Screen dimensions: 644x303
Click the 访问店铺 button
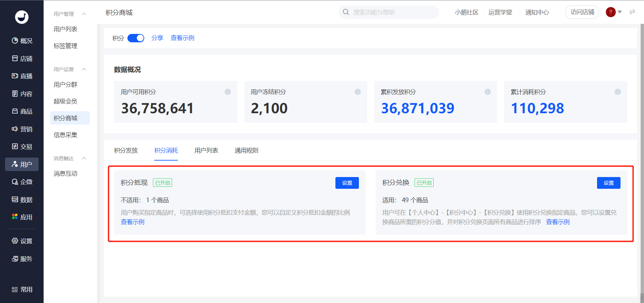coord(582,12)
